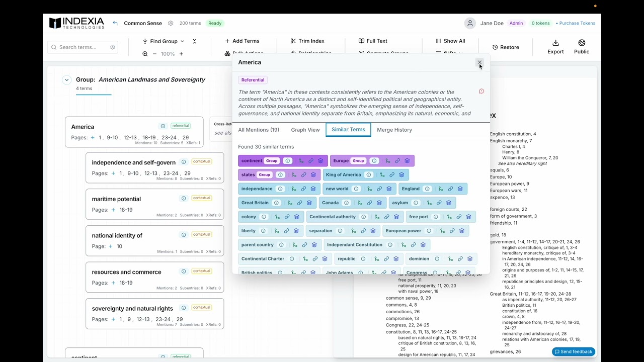Viewport: 644px width, 362px height.
Task: Click layers icon on England term chip
Action: (x=460, y=189)
